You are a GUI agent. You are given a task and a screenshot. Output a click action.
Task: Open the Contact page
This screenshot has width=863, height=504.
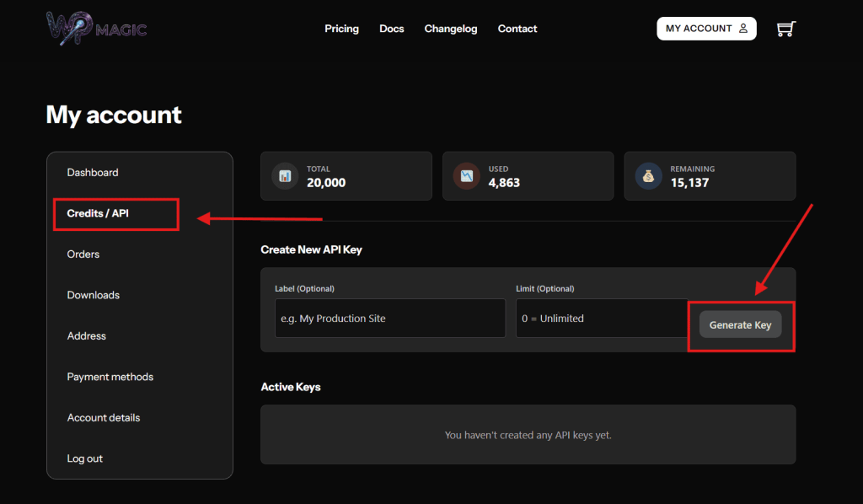(x=517, y=29)
